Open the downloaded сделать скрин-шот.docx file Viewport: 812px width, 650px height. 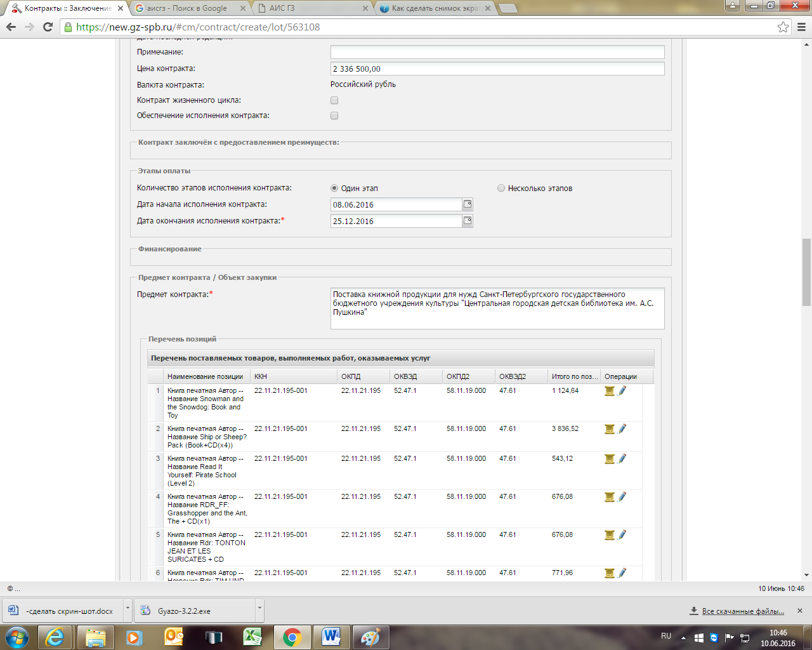(x=63, y=611)
